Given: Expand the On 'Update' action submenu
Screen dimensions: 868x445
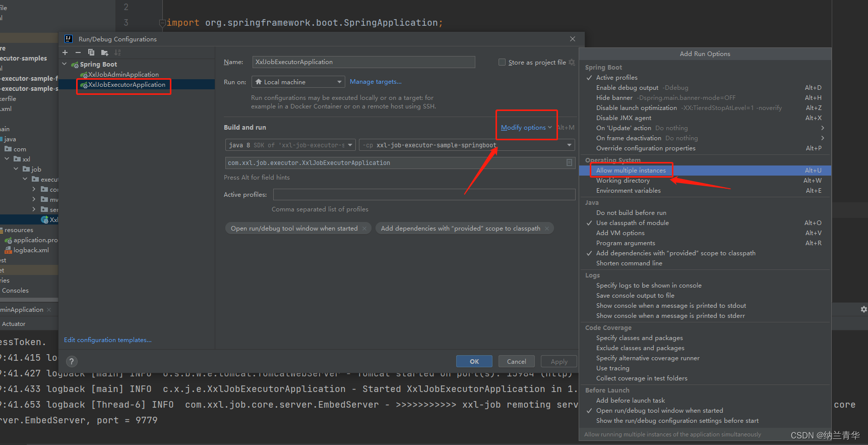Looking at the screenshot, I should [705, 128].
